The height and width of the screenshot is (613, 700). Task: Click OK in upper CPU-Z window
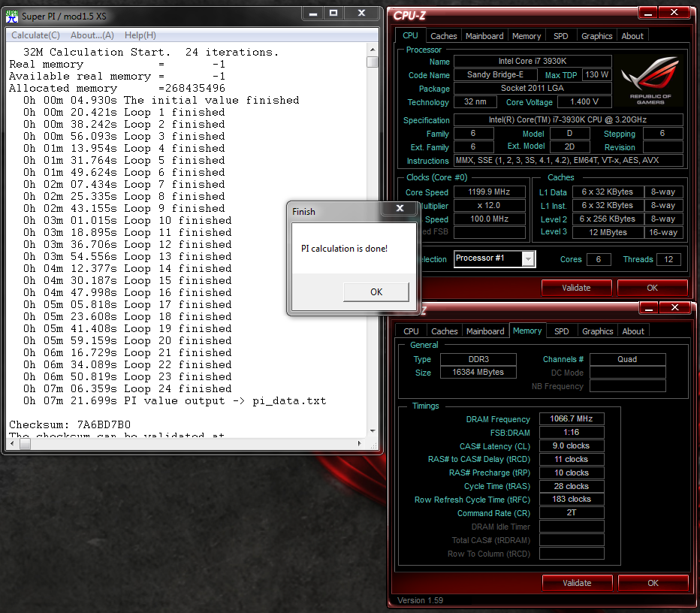[652, 288]
